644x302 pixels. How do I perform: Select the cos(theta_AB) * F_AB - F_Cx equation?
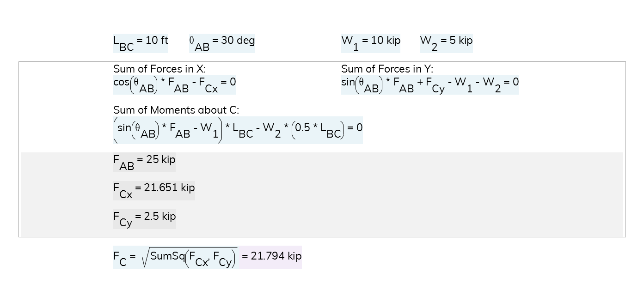pyautogui.click(x=175, y=85)
